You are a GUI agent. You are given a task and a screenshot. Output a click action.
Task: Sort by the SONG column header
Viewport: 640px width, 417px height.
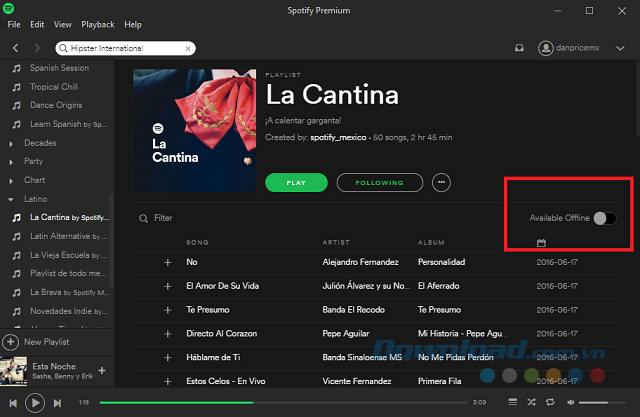pos(198,242)
